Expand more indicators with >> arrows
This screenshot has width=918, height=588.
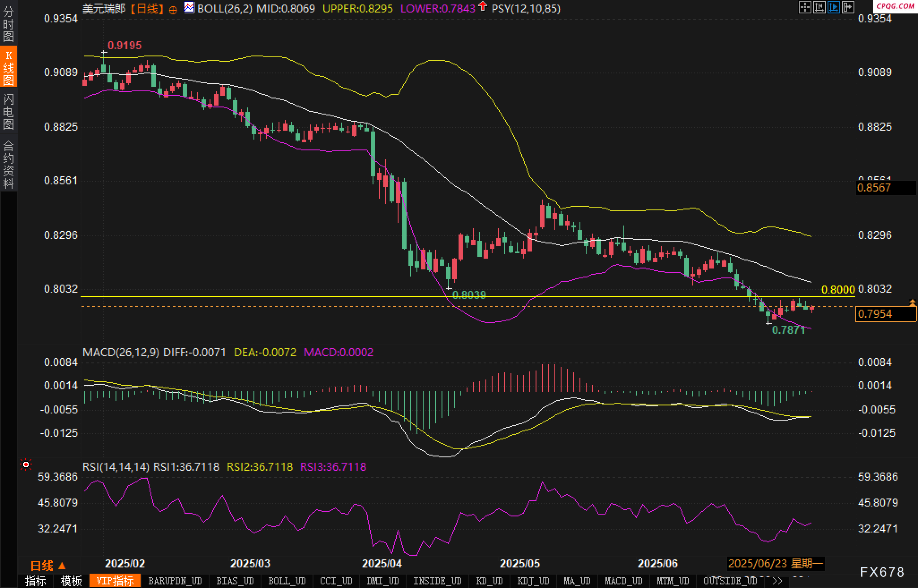[777, 581]
